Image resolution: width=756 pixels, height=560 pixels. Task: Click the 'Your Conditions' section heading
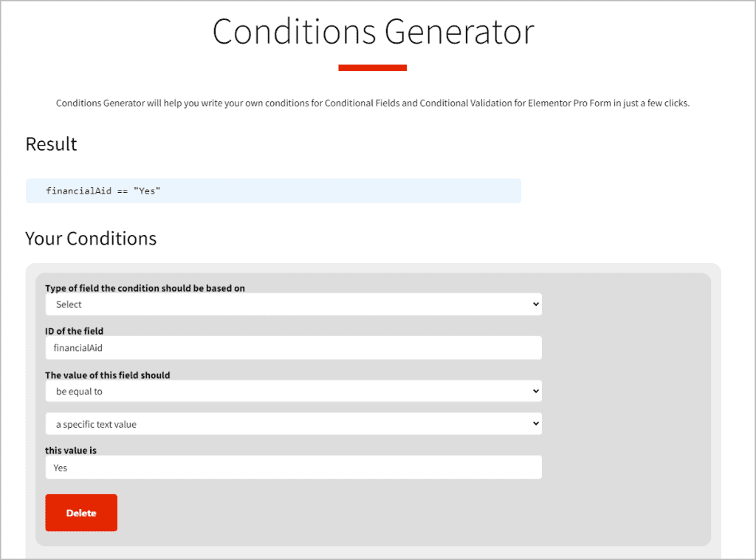(91, 238)
